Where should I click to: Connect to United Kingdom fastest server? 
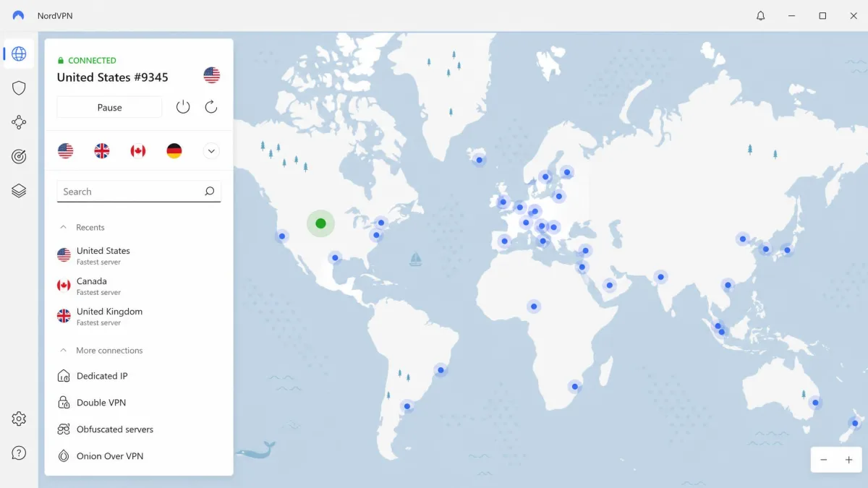[x=139, y=316]
